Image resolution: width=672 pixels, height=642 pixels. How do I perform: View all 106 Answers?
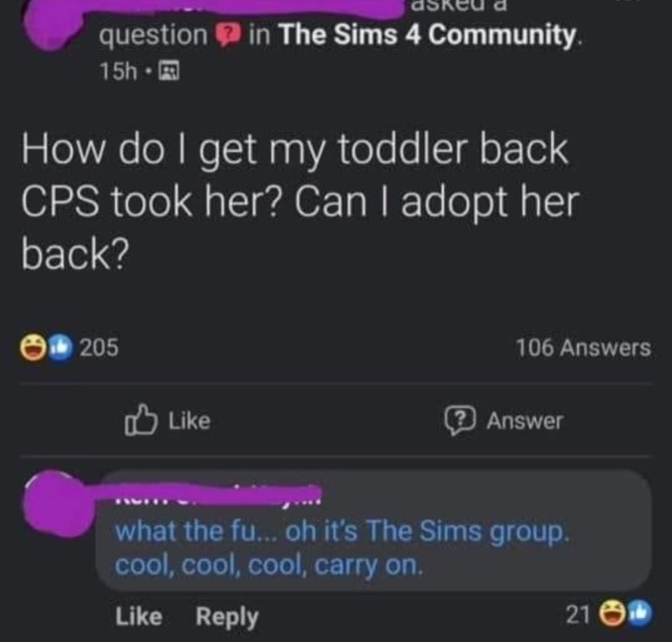click(x=583, y=348)
